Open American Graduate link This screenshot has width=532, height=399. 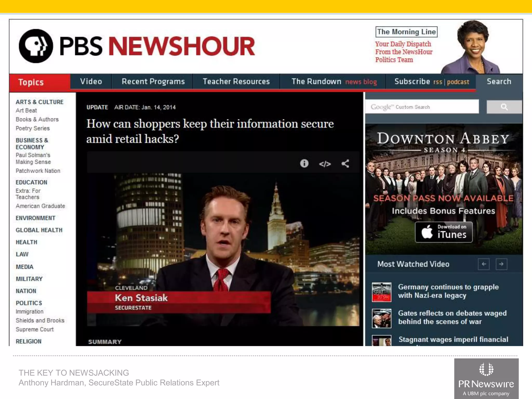pyautogui.click(x=40, y=206)
